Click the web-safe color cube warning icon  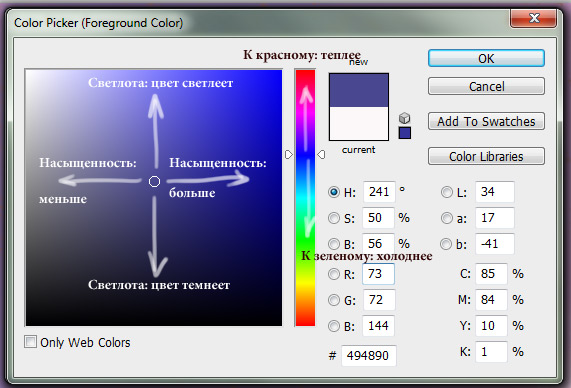pos(405,118)
